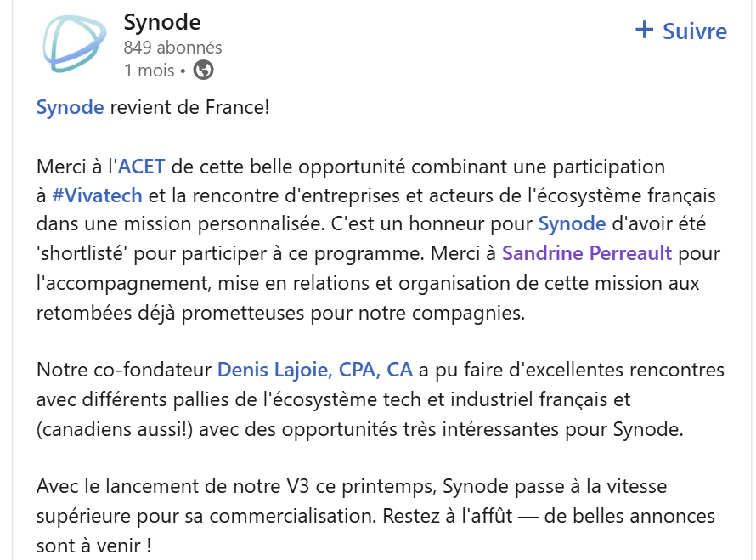Screen dimensions: 756x560
Task: Click the word 'shortlisté' in the post
Action: 81,253
